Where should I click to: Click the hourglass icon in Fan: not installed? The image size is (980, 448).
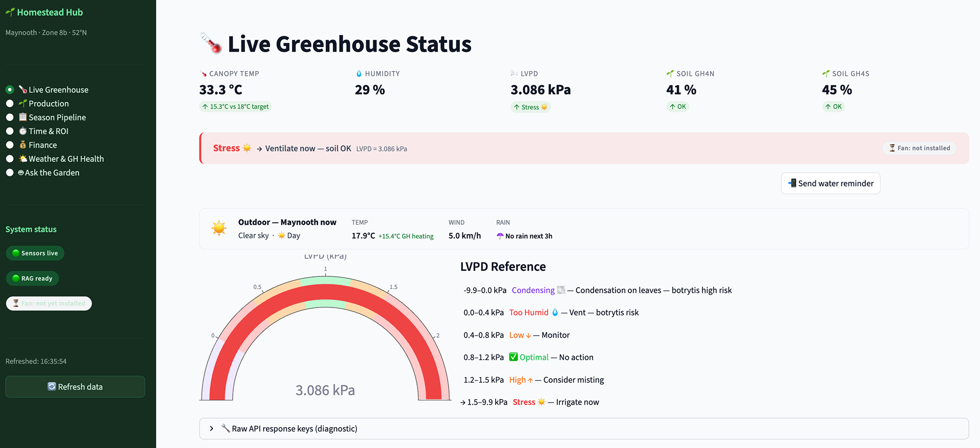tap(892, 148)
